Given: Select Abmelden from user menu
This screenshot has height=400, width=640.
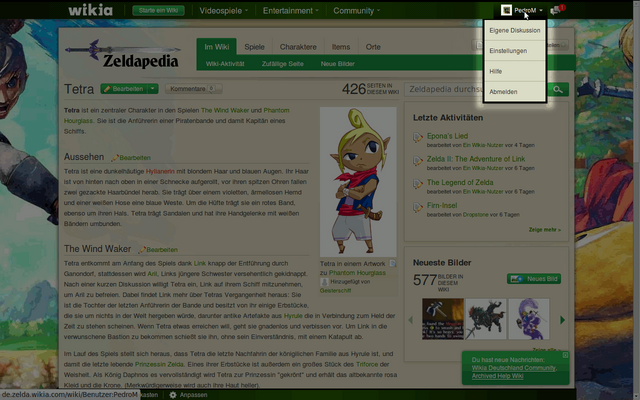Looking at the screenshot, I should tap(515, 91).
